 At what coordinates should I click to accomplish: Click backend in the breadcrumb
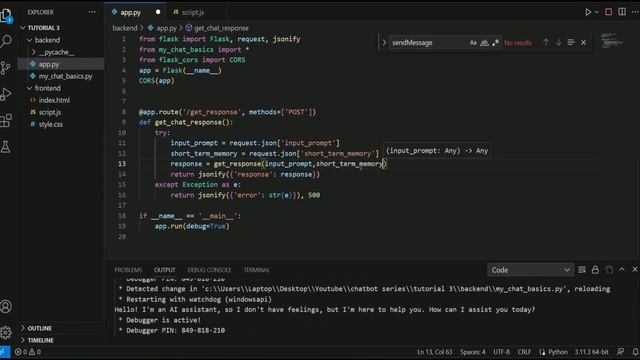(125, 28)
